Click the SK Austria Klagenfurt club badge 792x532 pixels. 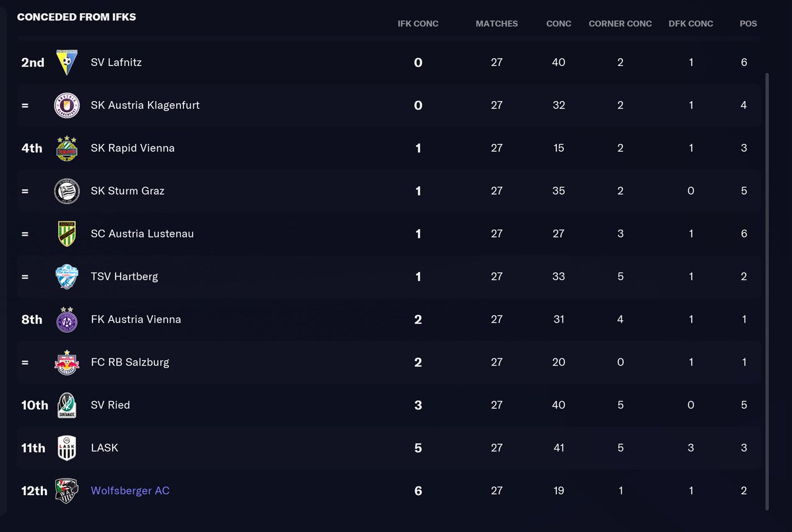67,105
